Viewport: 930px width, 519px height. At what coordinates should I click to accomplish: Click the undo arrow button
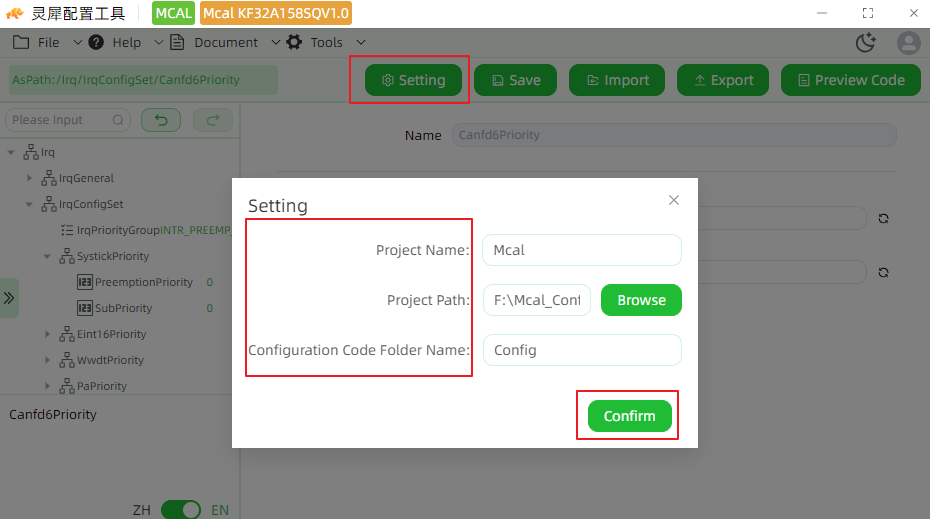click(161, 120)
